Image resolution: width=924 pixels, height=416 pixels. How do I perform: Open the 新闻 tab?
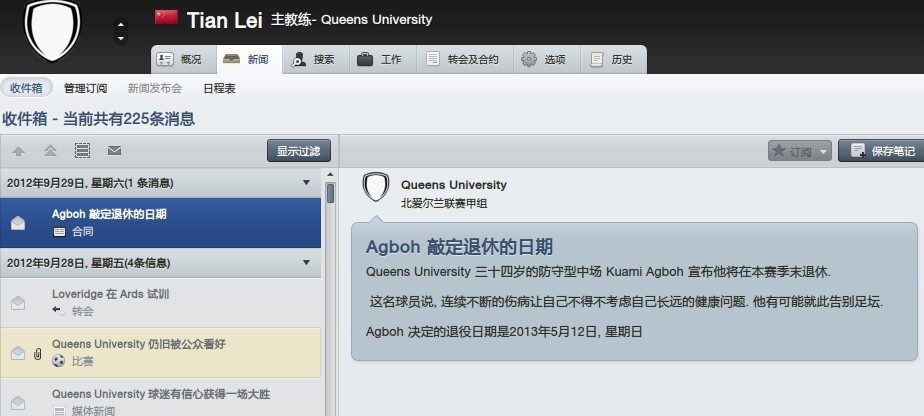(x=249, y=59)
